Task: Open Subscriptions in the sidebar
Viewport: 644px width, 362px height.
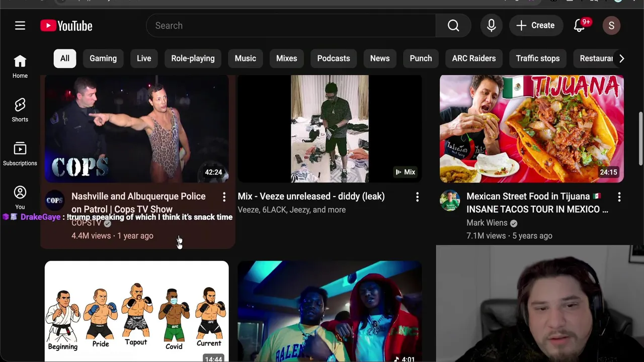Action: 20,154
